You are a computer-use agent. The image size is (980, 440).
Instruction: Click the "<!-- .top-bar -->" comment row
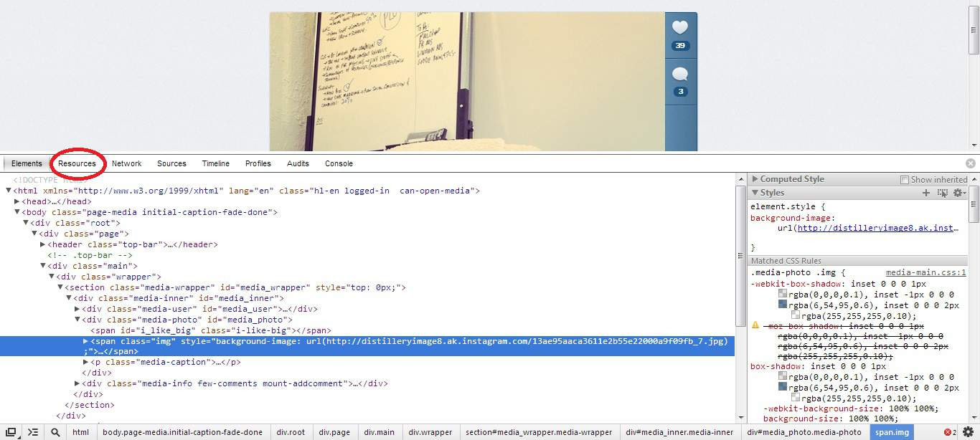[x=90, y=255]
